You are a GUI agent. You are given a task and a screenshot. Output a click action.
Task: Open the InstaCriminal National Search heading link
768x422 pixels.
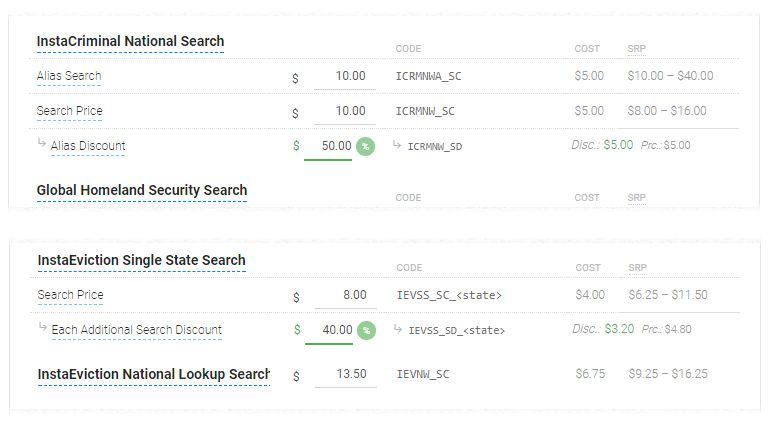pos(130,42)
